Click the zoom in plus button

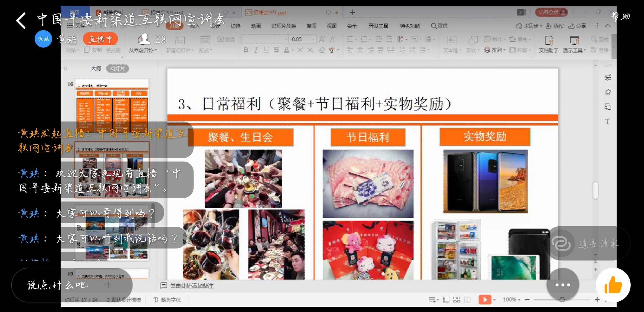pos(597,300)
